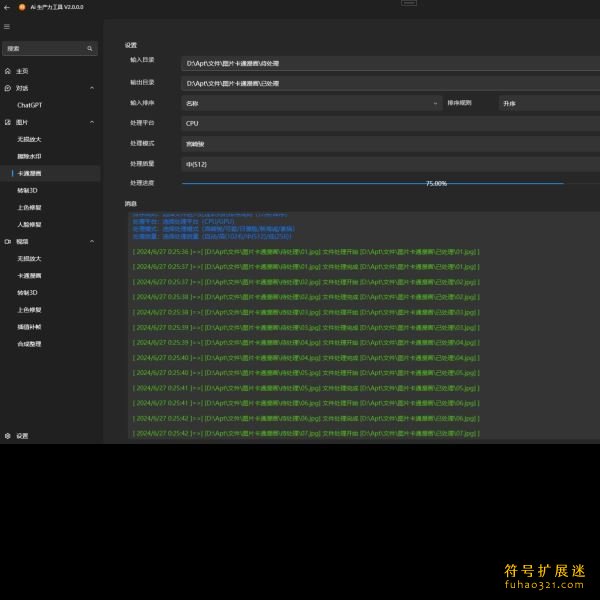Open the 输入排序 名称 dropdown

pyautogui.click(x=311, y=103)
